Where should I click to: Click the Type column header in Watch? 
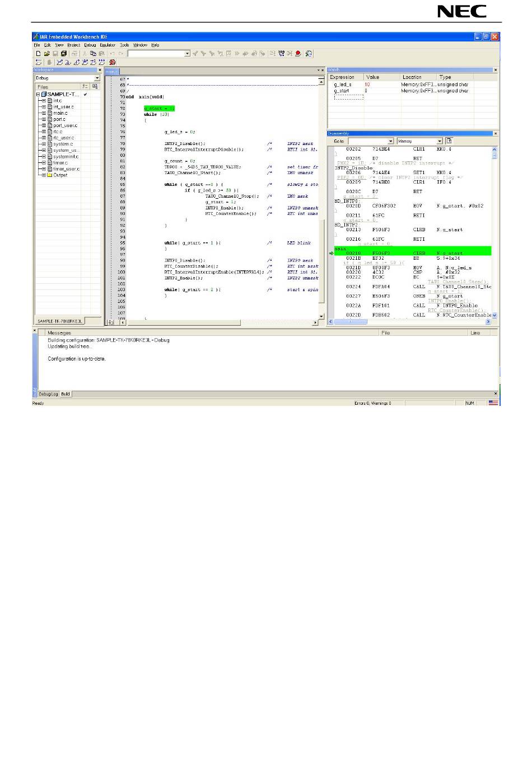(455, 77)
